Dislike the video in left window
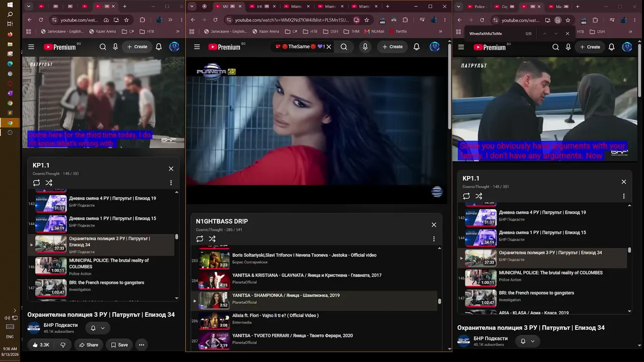 point(63,345)
